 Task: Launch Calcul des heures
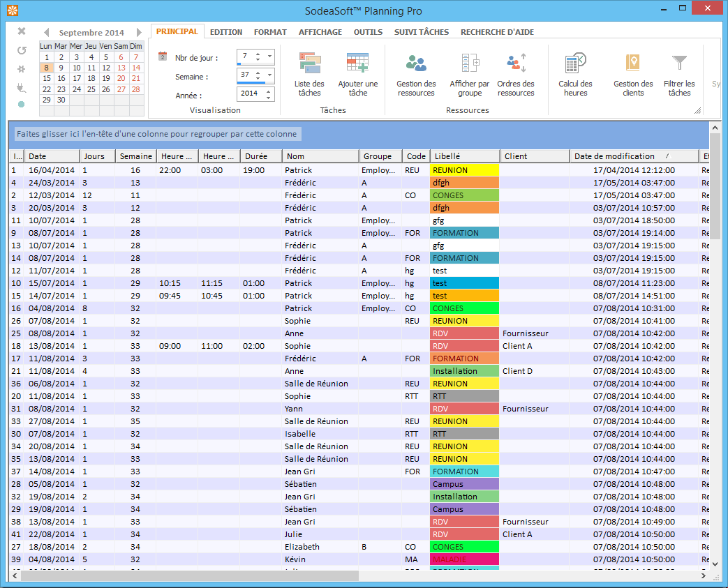click(575, 74)
